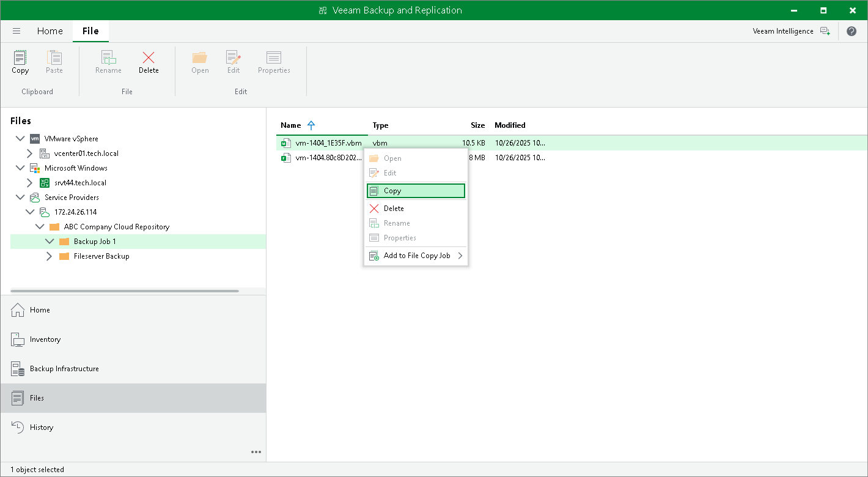Click the vm-1404.80c8D202 backup file icon
Screen dimensions: 868x477
[285, 158]
